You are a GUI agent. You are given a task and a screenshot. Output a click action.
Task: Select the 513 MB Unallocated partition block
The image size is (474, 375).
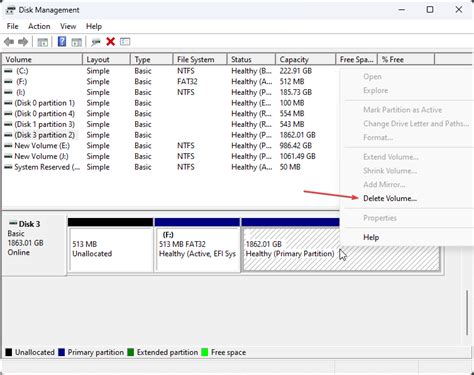click(x=110, y=245)
